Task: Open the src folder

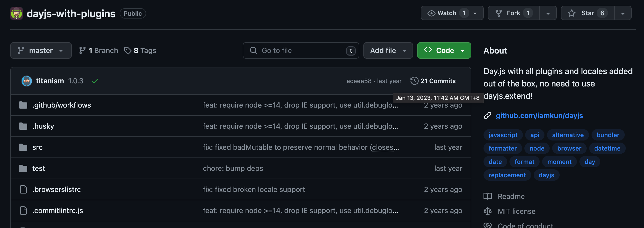Action: [37, 147]
